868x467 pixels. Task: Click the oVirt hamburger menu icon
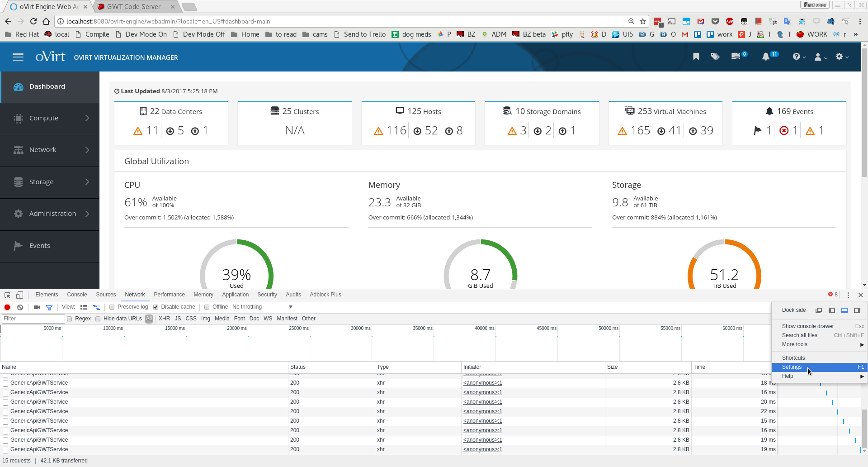pyautogui.click(x=18, y=57)
